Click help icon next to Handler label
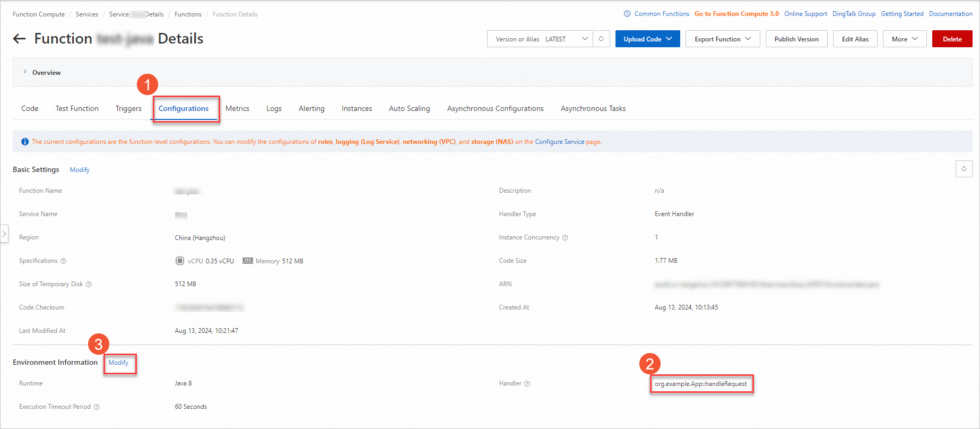 point(527,383)
